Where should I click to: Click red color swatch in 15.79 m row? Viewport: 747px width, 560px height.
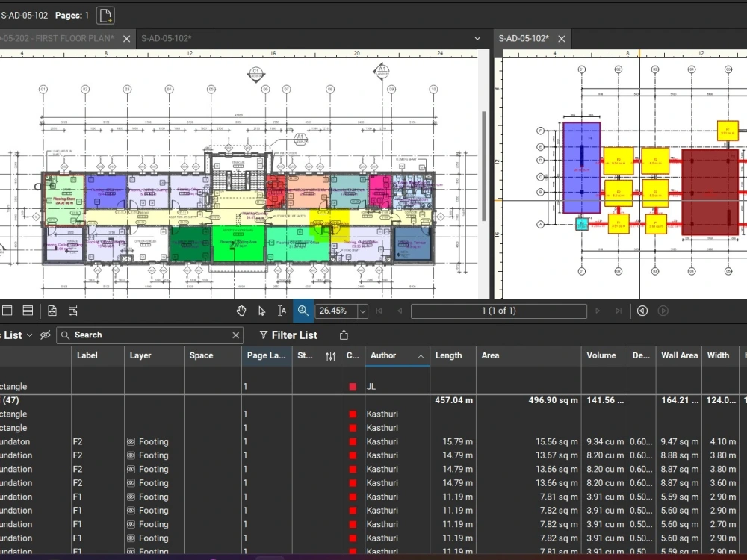tap(353, 442)
